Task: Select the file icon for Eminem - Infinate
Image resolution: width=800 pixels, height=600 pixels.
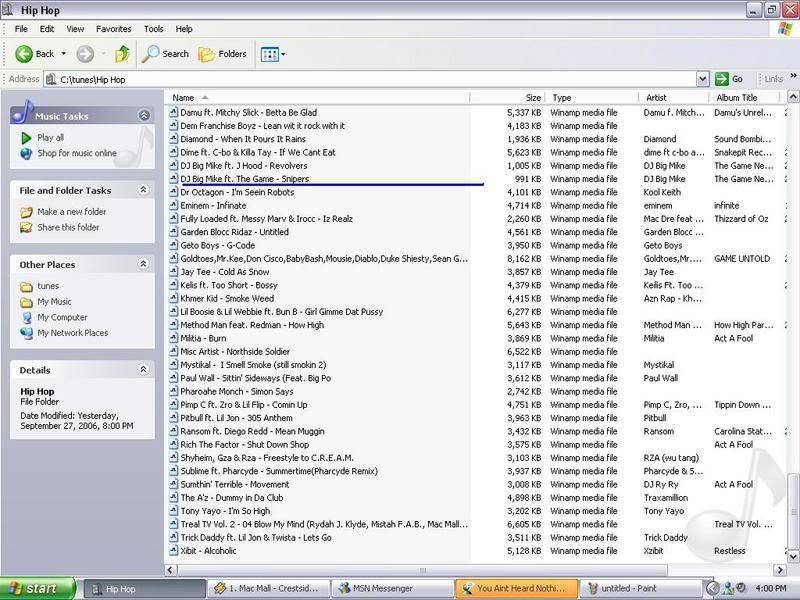Action: click(x=173, y=206)
